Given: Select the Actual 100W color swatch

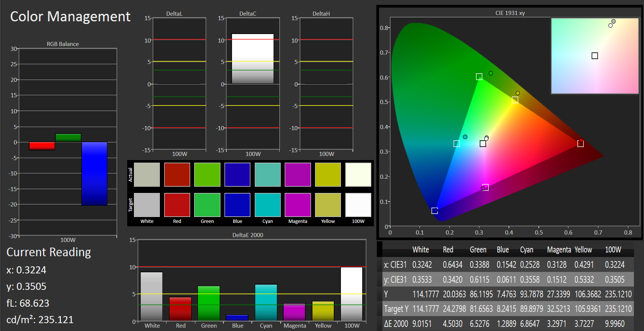Looking at the screenshot, I should coord(358,174).
